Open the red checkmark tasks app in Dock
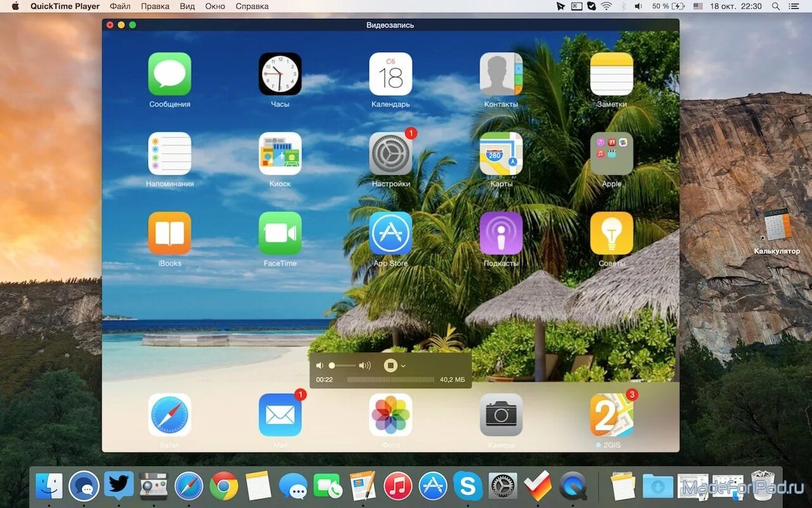The image size is (812, 508). (538, 486)
